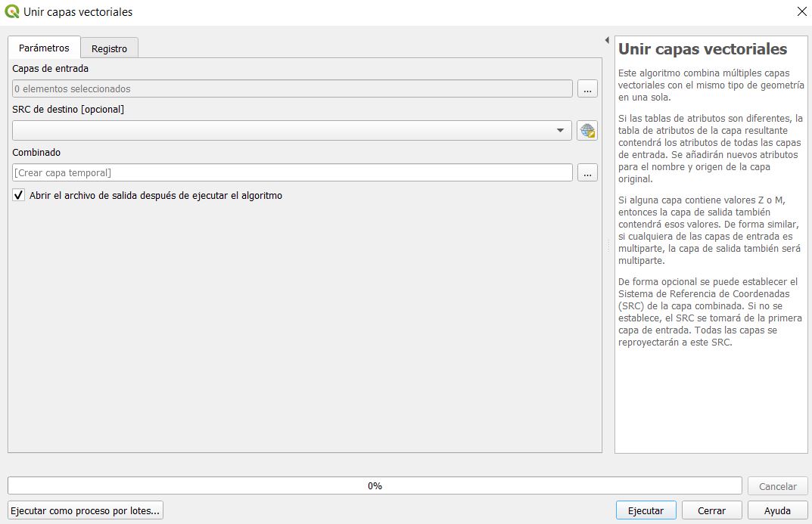Close the Unir capas vectoriales dialog
The width and height of the screenshot is (812, 524).
click(801, 12)
